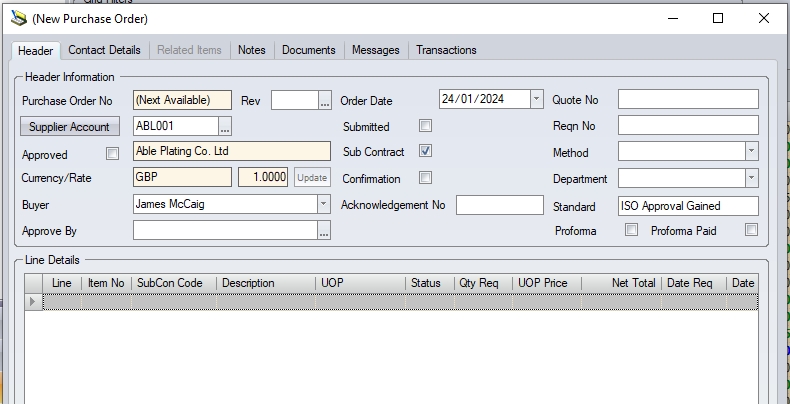Enable the Approved checkbox
This screenshot has width=790, height=404.
point(112,154)
